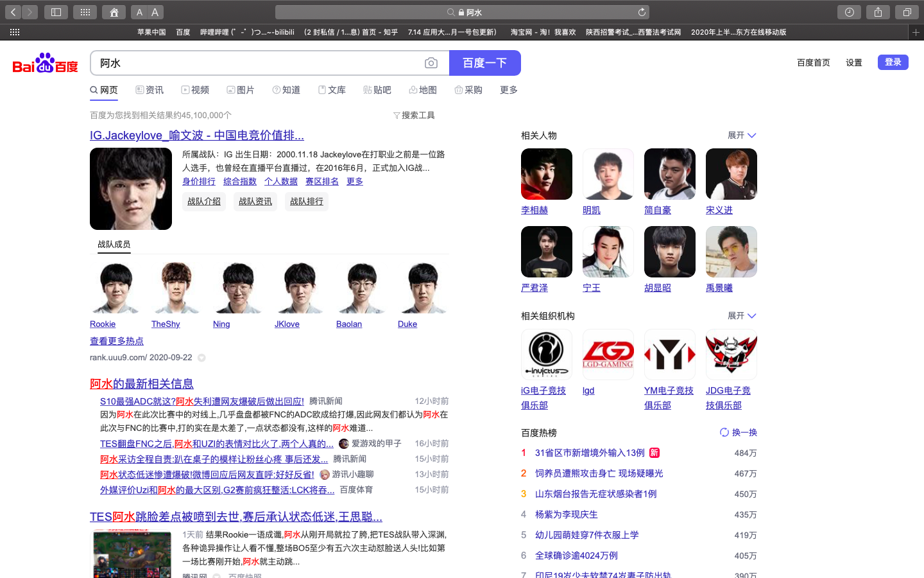
Task: Open the iG电子竞技俱乐部 logo
Action: pyautogui.click(x=547, y=355)
